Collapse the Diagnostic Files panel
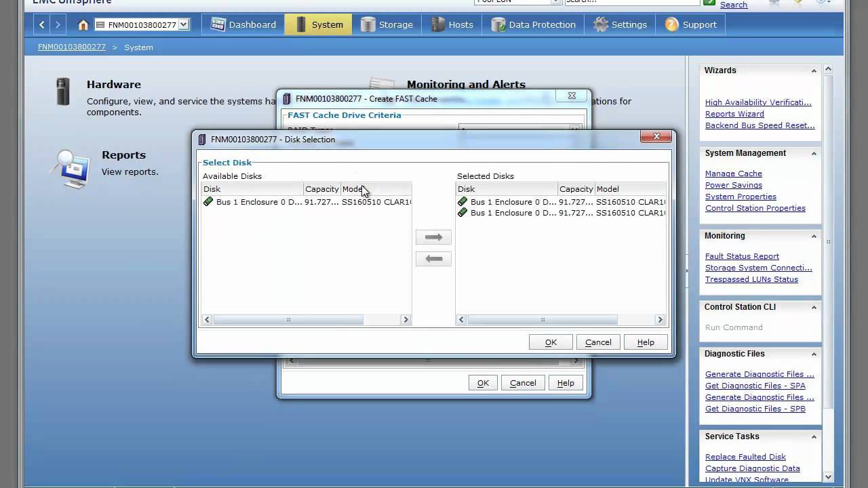The image size is (868, 488). coord(814,354)
